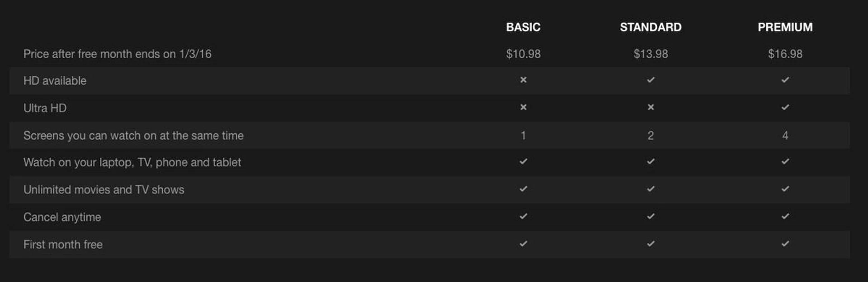Screen dimensions: 868x282
Task: Click the Basic plan Ultra HD X icon
Action: tap(523, 108)
